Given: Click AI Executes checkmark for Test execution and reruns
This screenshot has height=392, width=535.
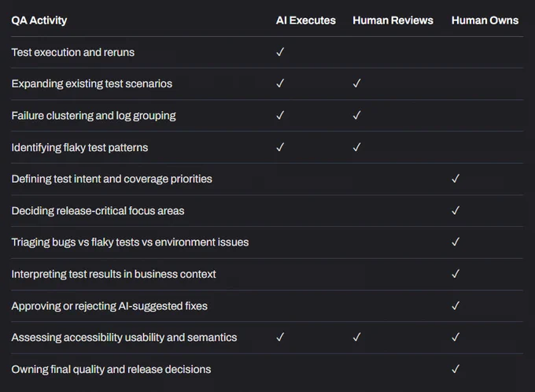Looking at the screenshot, I should [280, 52].
